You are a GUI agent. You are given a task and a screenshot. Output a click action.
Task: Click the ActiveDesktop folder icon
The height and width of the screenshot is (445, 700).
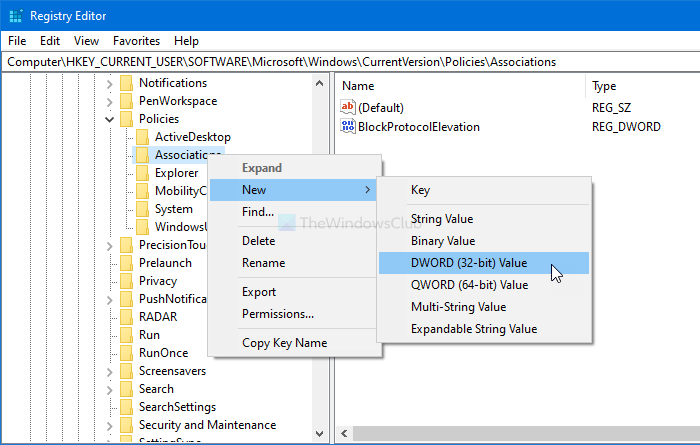[143, 137]
